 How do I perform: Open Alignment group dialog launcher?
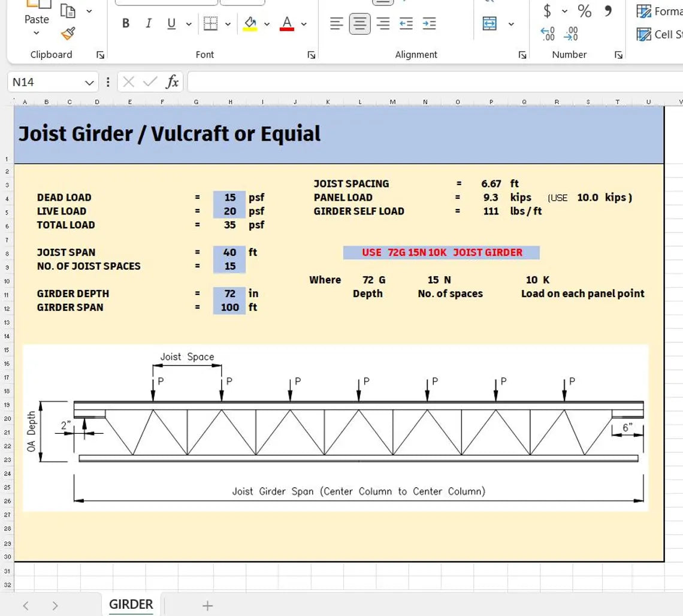coord(522,55)
